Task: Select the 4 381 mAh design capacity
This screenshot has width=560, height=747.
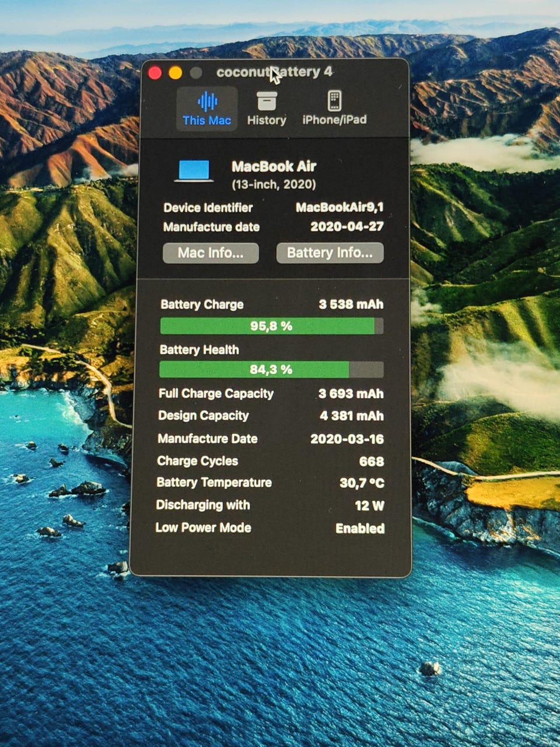Action: (x=352, y=416)
